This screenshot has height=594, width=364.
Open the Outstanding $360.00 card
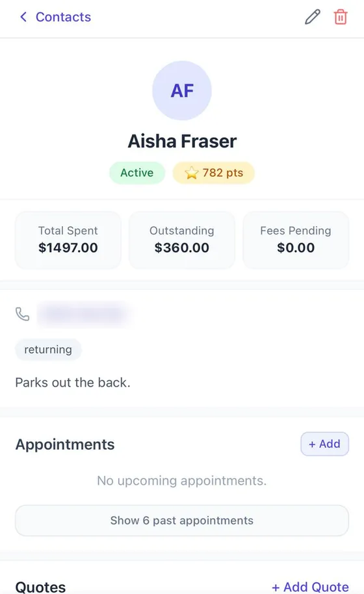tap(182, 240)
